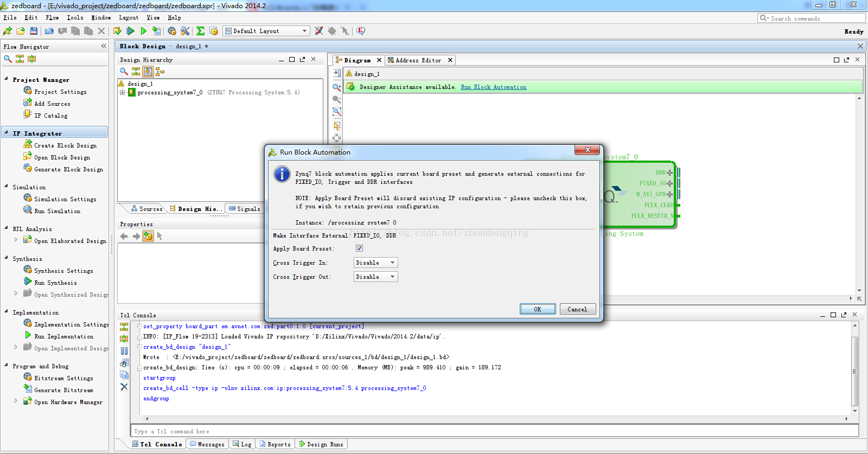This screenshot has width=868, height=454.
Task: Click the back arrow in Properties panel
Action: tap(124, 236)
